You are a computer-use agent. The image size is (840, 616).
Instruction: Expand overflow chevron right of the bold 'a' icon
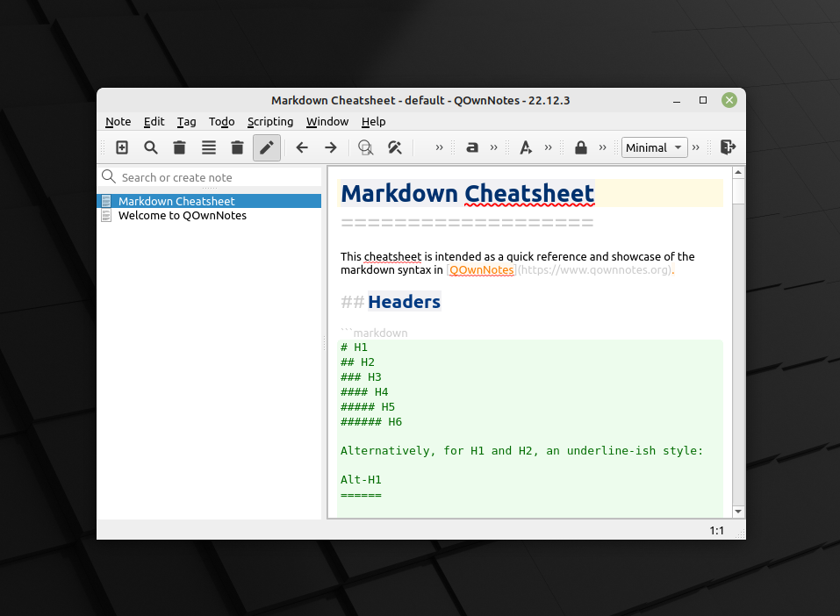click(x=494, y=147)
